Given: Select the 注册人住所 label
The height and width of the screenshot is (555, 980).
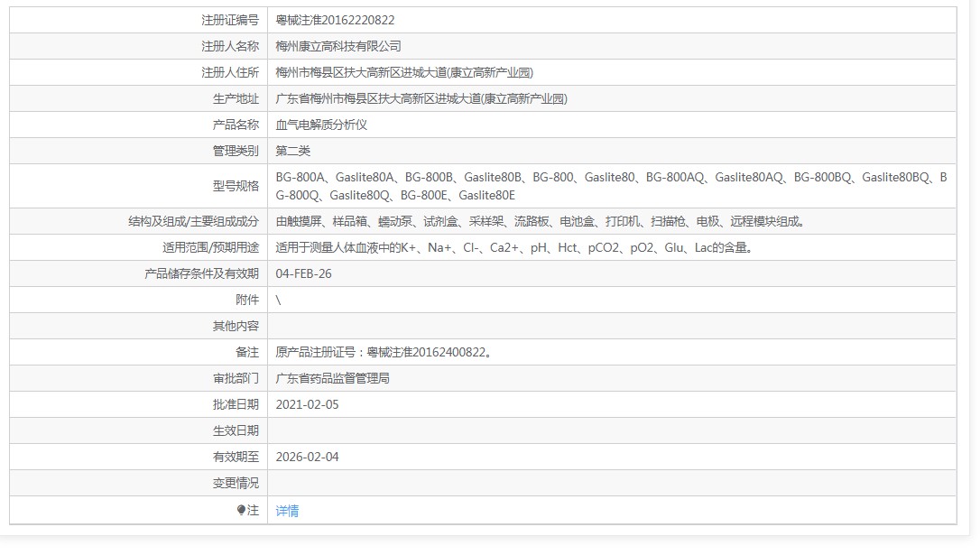Looking at the screenshot, I should pyautogui.click(x=230, y=72).
